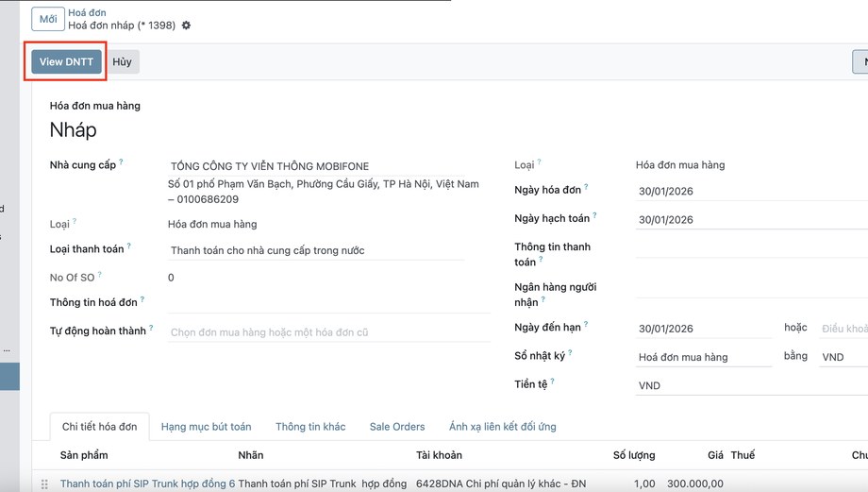Switch to Chi tiết hóa đơn tab
This screenshot has width=868, height=492.
point(100,427)
